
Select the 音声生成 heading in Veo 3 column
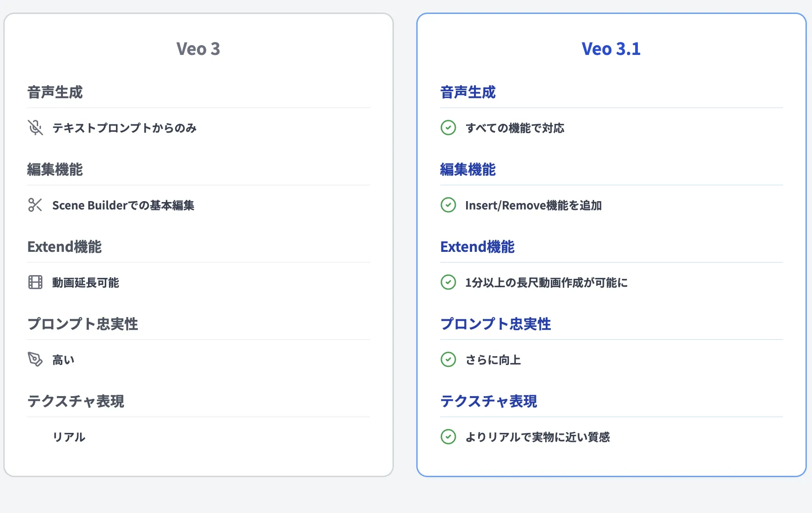55,92
